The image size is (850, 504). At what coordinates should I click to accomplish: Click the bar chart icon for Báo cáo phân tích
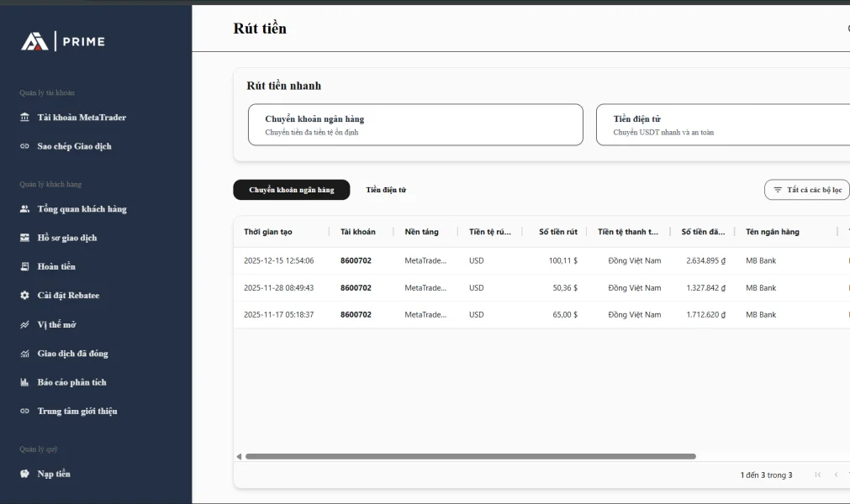(24, 382)
